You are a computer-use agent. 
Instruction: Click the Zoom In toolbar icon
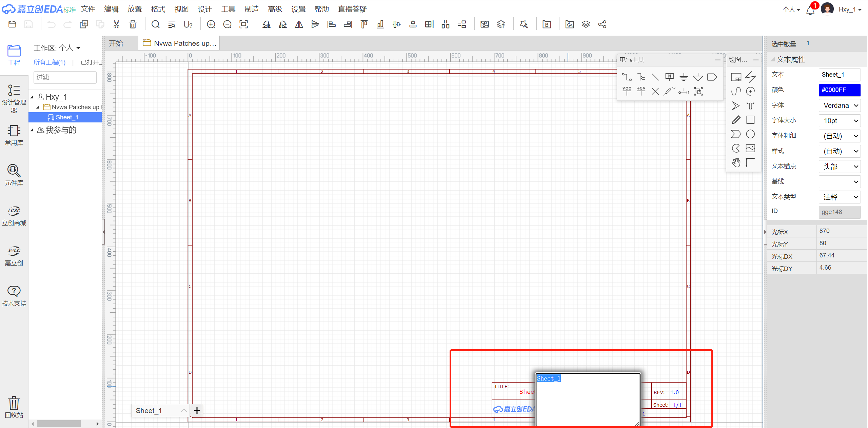click(211, 24)
